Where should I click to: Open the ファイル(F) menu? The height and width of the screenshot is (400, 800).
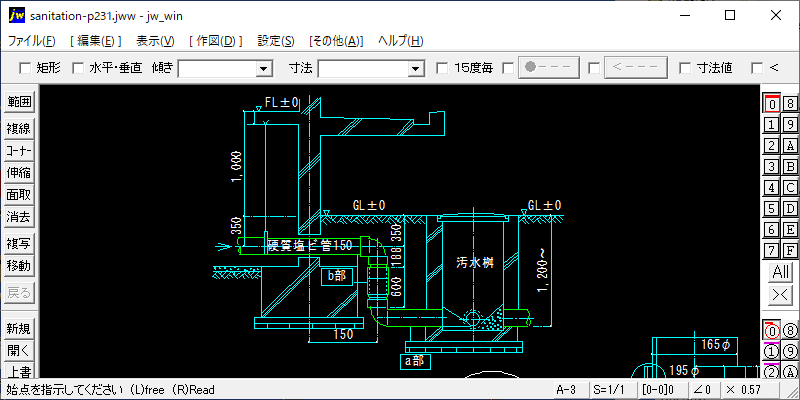coord(32,41)
